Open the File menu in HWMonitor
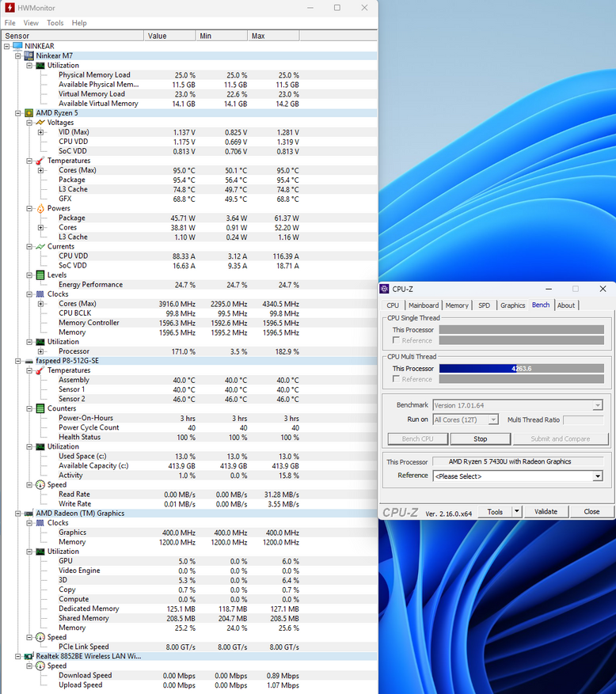 pyautogui.click(x=10, y=23)
